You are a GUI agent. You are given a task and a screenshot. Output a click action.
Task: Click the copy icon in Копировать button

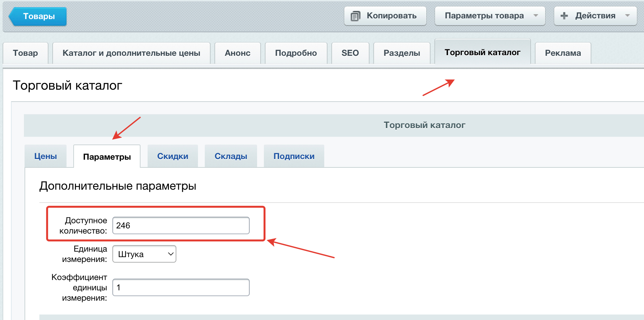355,16
